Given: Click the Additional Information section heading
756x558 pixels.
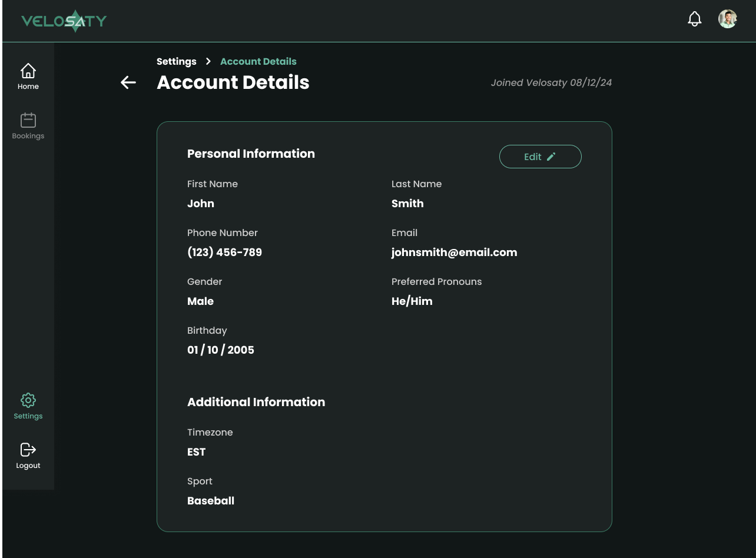Looking at the screenshot, I should click(x=256, y=402).
